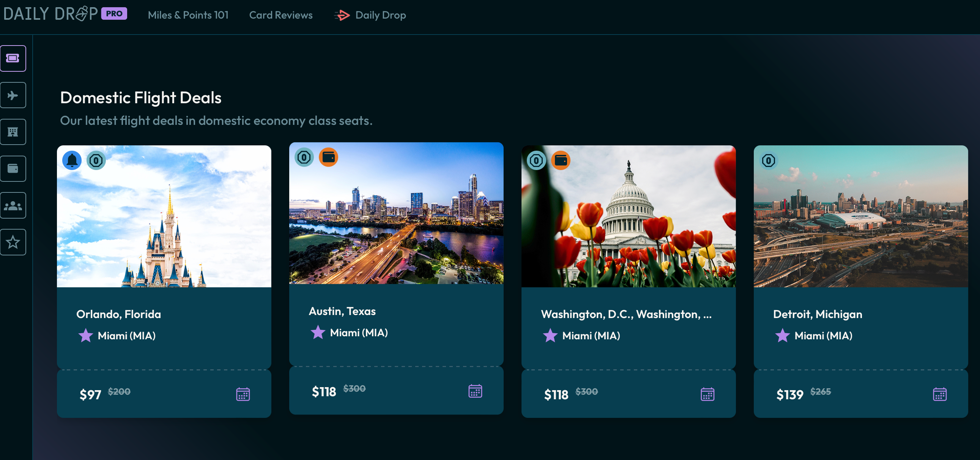Click the sidebar ticket/voucher icon

click(14, 58)
